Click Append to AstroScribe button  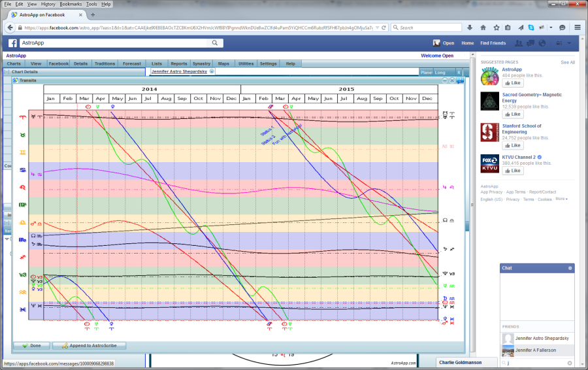[89, 345]
